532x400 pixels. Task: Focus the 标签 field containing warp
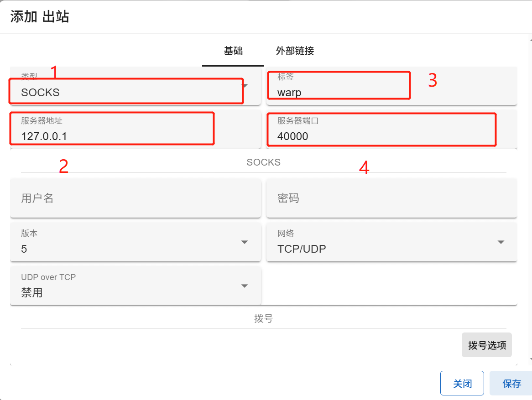342,92
